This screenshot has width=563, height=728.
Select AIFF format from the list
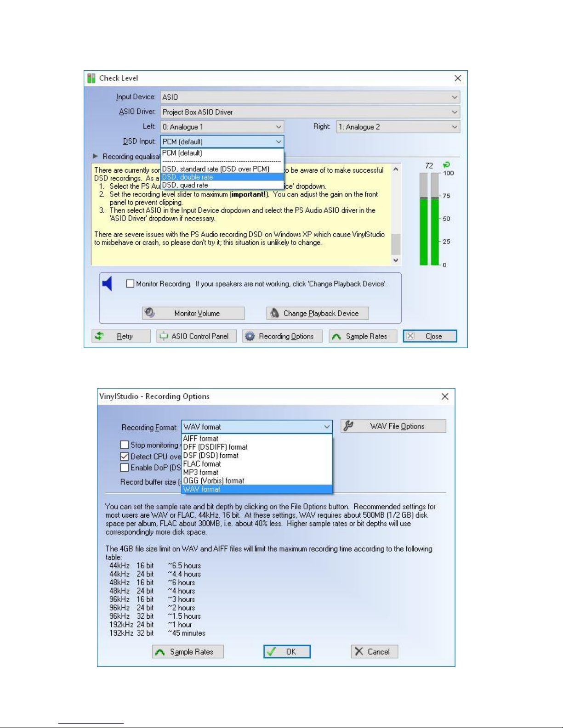[x=256, y=439]
